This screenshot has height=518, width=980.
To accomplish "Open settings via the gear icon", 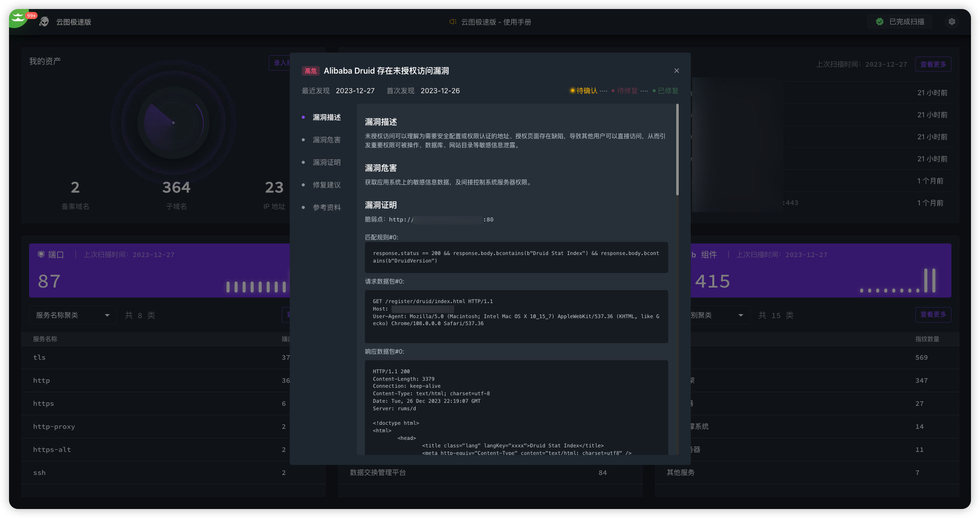I will [x=951, y=22].
